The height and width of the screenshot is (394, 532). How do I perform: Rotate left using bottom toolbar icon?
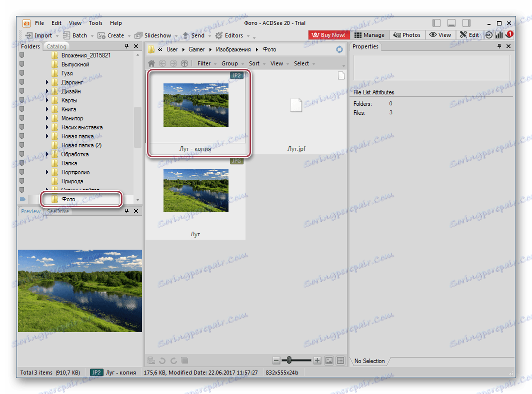tap(162, 361)
